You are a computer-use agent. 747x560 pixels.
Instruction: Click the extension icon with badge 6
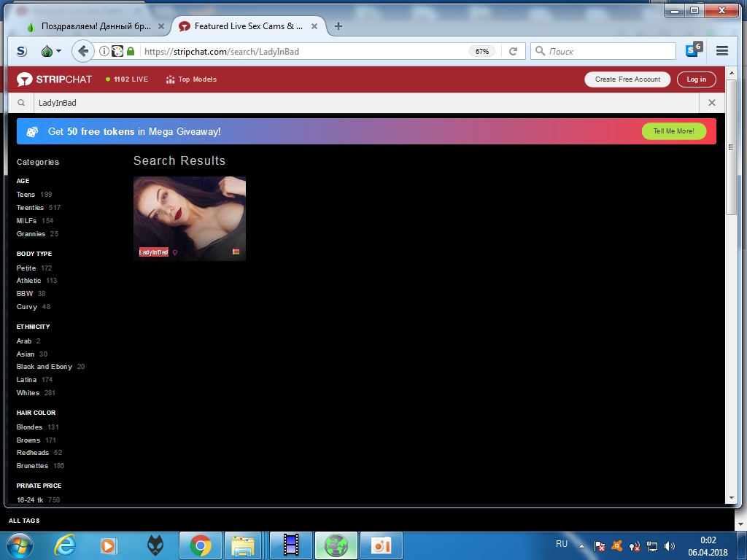[693, 50]
